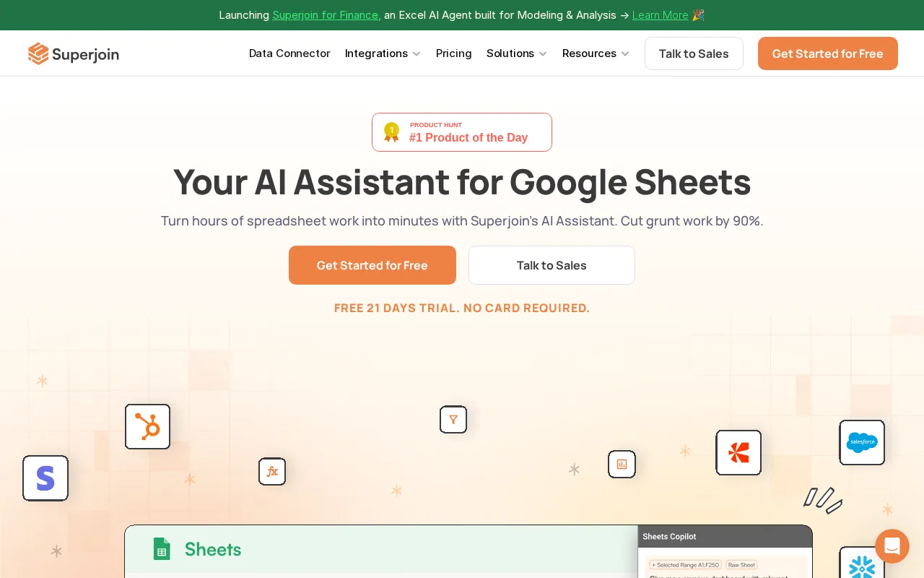Open the Data Connector menu item
924x578 pixels.
tap(289, 53)
